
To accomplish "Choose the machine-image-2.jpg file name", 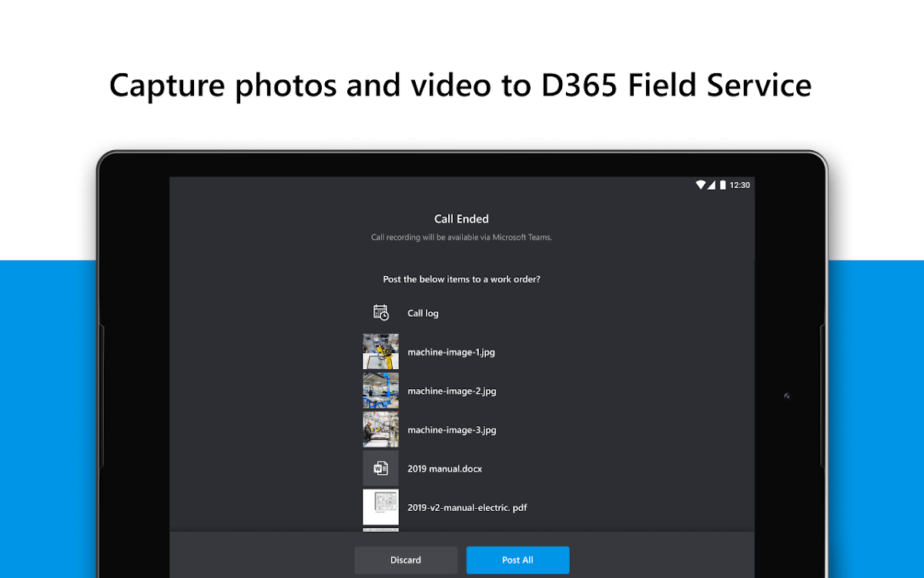I will point(452,391).
